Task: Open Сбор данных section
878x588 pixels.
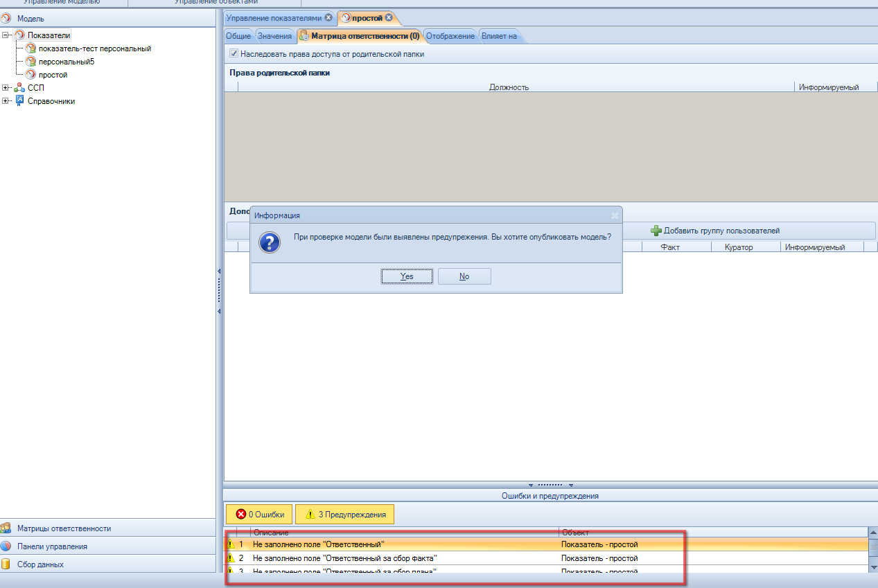Action: 40,564
